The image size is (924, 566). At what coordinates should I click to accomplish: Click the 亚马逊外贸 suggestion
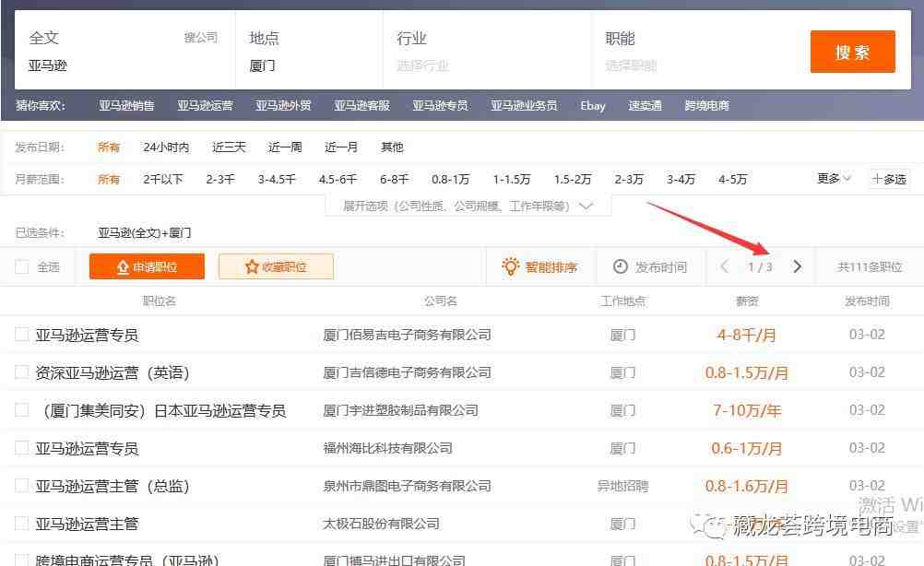tap(283, 105)
